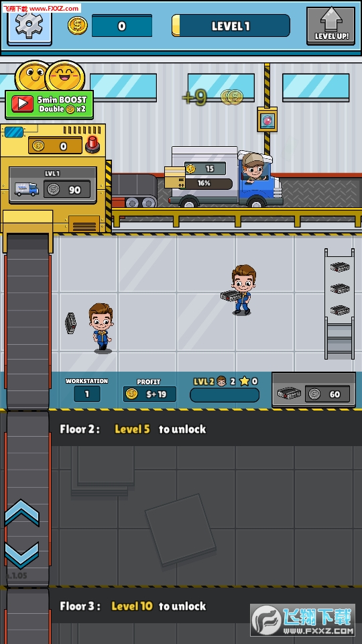Viewport: 362px width, 644px height.
Task: Tap the LEVEL UP! arrow button
Action: [330, 25]
